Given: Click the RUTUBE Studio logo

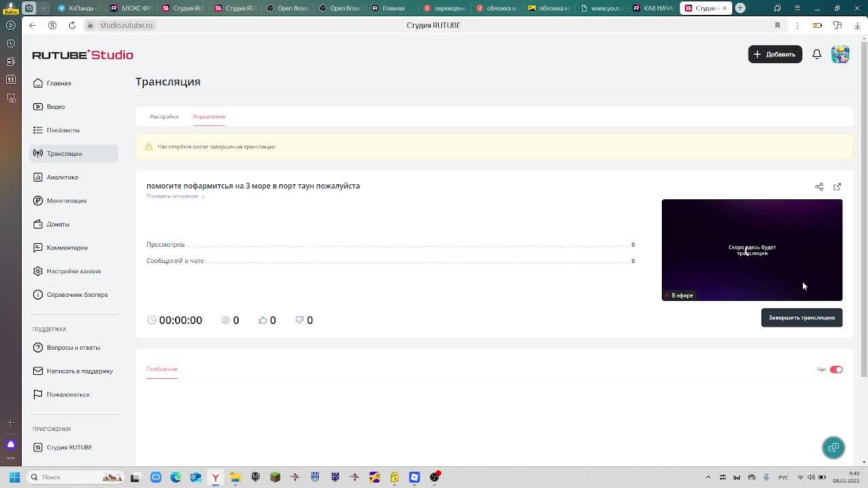Looking at the screenshot, I should [x=83, y=55].
